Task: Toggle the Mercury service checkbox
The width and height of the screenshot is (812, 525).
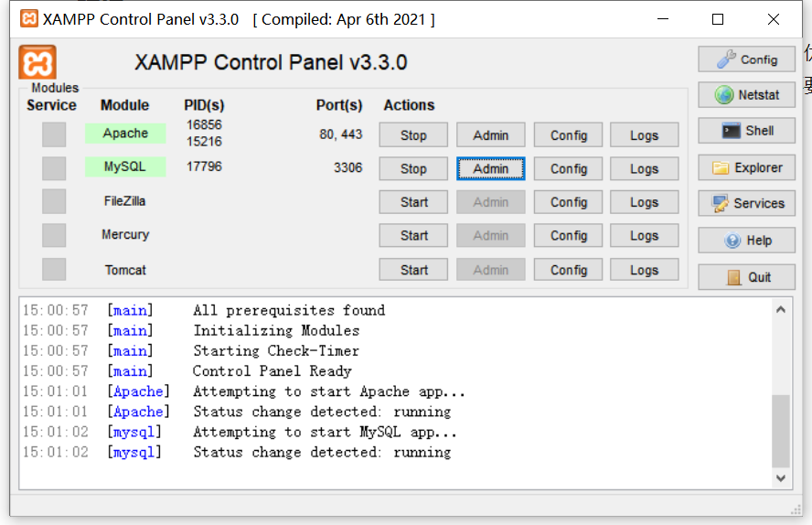Action: click(54, 235)
